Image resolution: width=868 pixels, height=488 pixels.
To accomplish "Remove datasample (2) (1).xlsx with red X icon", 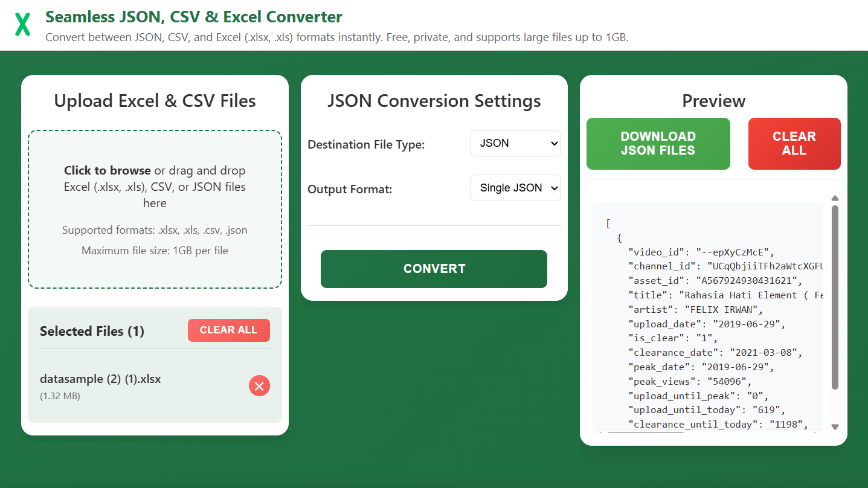I will tap(259, 386).
